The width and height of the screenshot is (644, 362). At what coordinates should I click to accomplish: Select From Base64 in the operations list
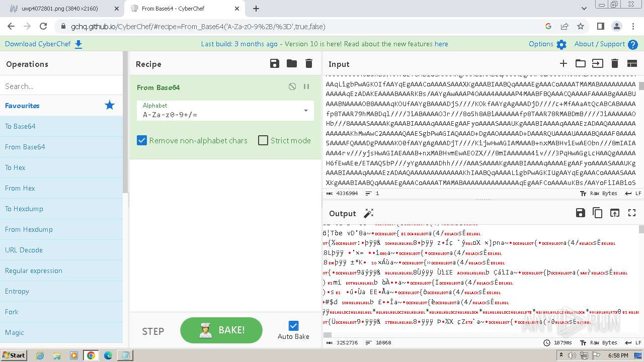pos(61,147)
